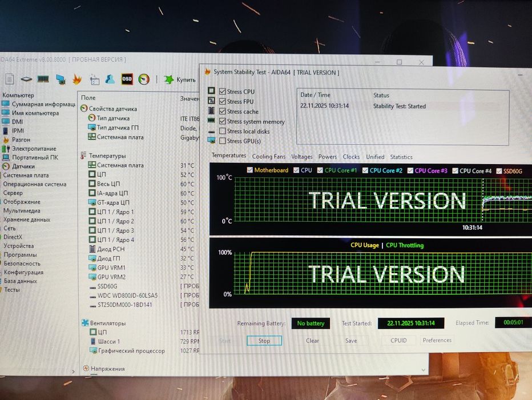The width and height of the screenshot is (532, 400).
Task: Expand the Тесты tree node
Action: (x=12, y=290)
